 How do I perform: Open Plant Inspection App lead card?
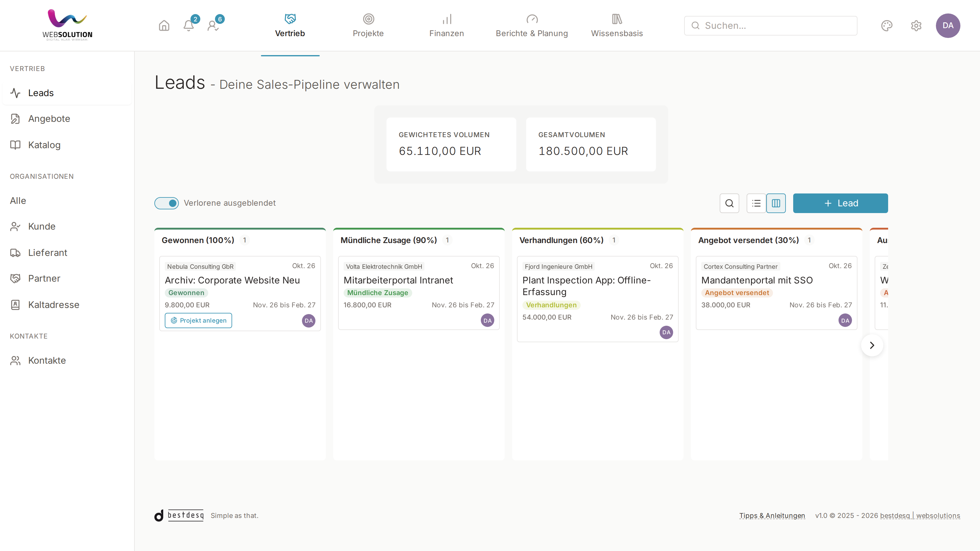coord(597,299)
